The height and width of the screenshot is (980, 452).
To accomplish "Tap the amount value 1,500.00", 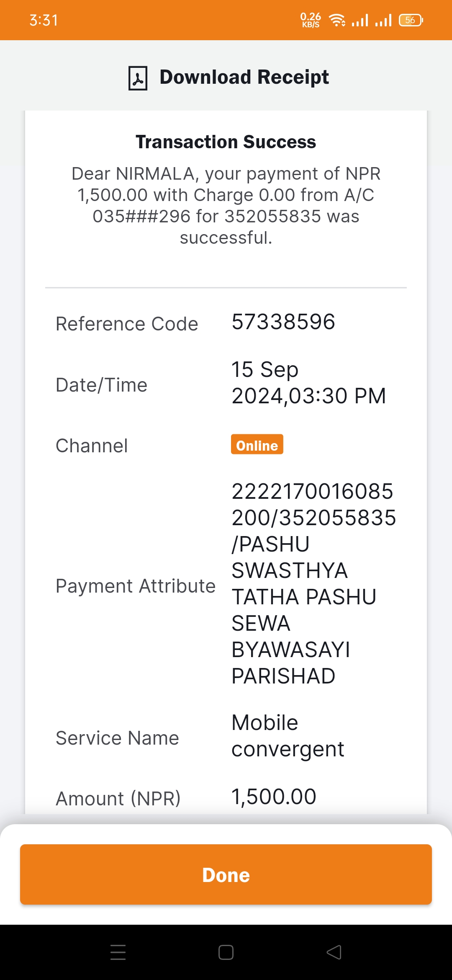I will (x=274, y=797).
